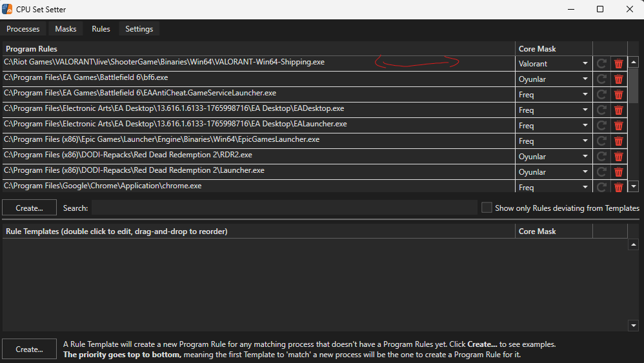This screenshot has height=363, width=644.
Task: Select the Battlefield 6\bf6.exe path row
Action: (259, 79)
